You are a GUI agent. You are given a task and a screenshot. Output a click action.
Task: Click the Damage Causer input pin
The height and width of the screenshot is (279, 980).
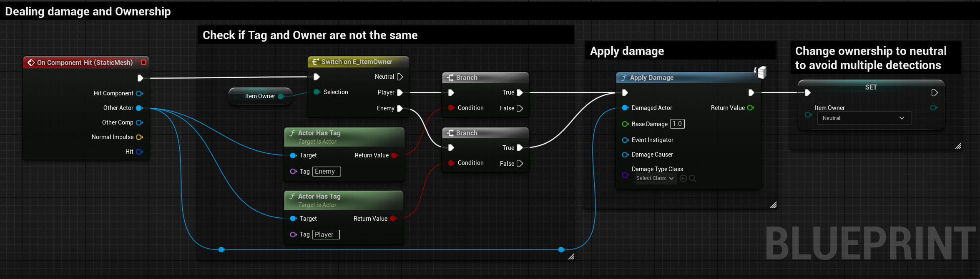pyautogui.click(x=625, y=155)
